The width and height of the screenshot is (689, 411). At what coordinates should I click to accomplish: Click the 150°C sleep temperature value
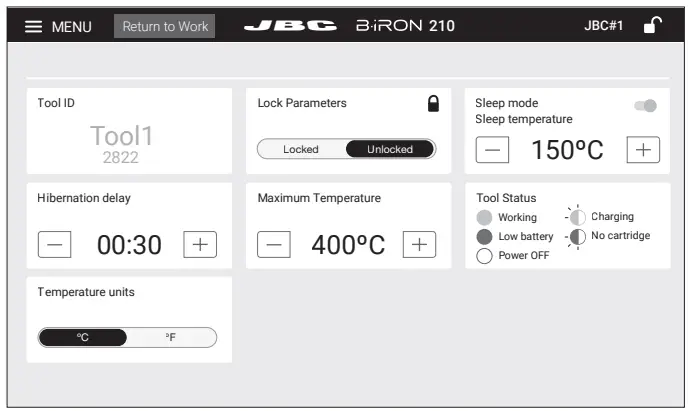pos(567,150)
